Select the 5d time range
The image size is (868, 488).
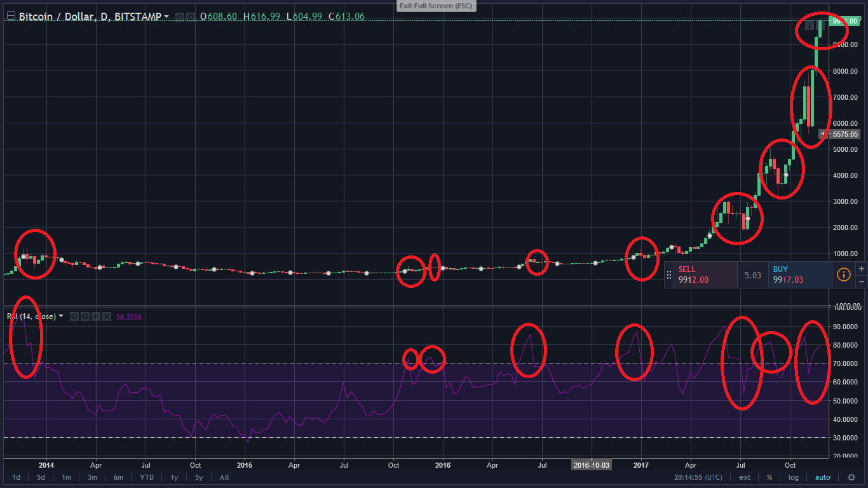point(41,477)
